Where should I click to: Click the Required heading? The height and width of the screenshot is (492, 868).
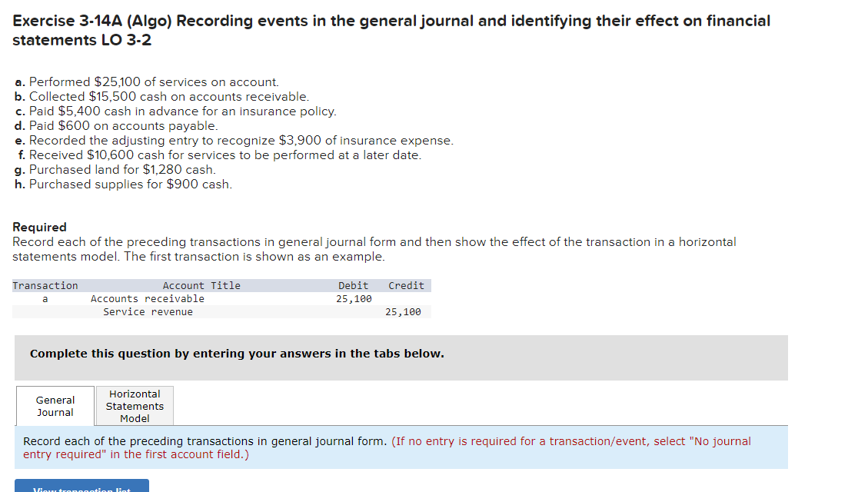click(x=39, y=227)
